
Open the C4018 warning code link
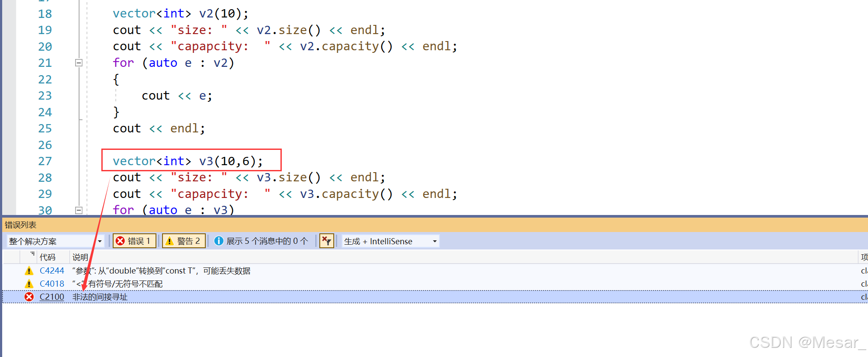tap(52, 284)
